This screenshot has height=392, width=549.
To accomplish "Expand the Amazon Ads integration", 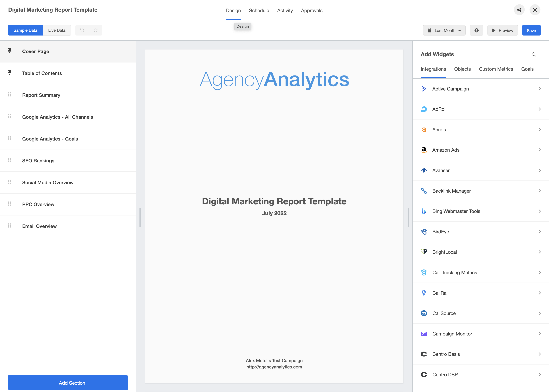I will [x=539, y=150].
